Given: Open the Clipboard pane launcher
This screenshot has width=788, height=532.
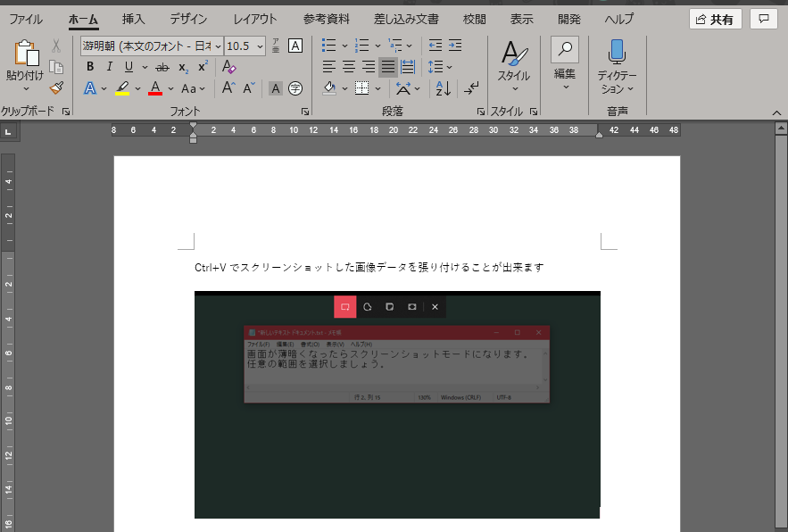Looking at the screenshot, I should tap(66, 111).
